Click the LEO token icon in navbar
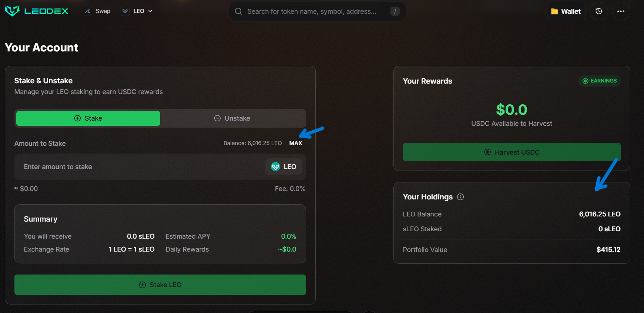644x313 pixels. (125, 11)
